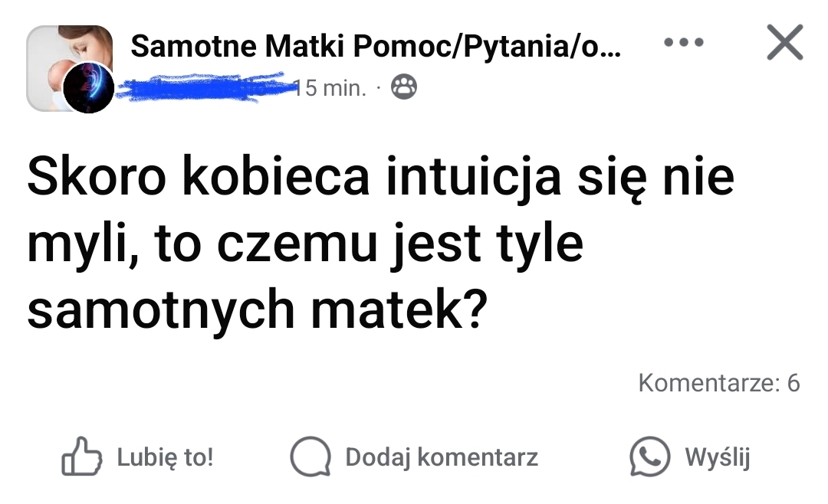Open the Samotne Matki Pomoc group name
Screen dimensions: 828x504
click(x=376, y=47)
